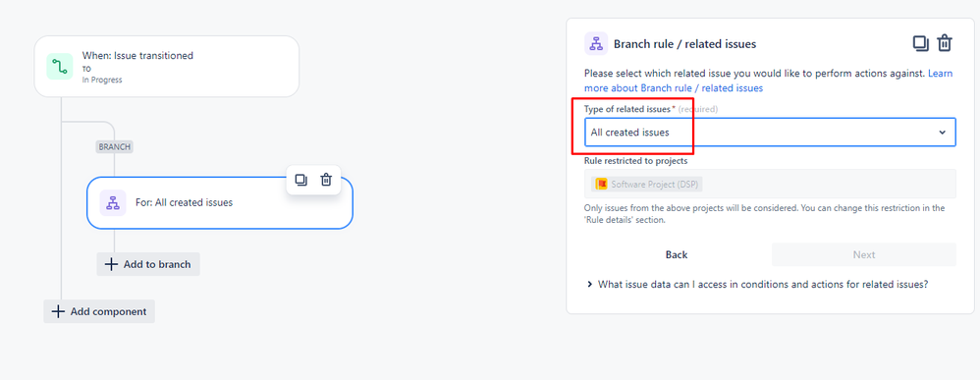Image resolution: width=980 pixels, height=380 pixels.
Task: Click the trash icon in panel header
Action: [945, 44]
